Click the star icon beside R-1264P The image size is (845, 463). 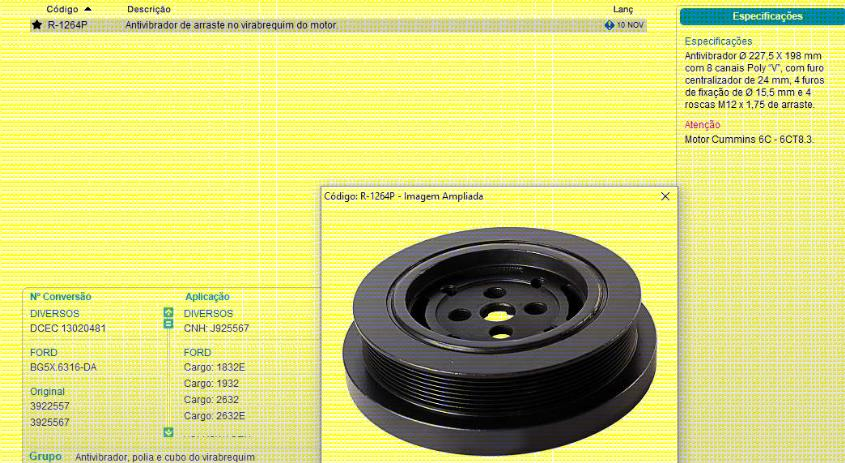click(x=37, y=24)
